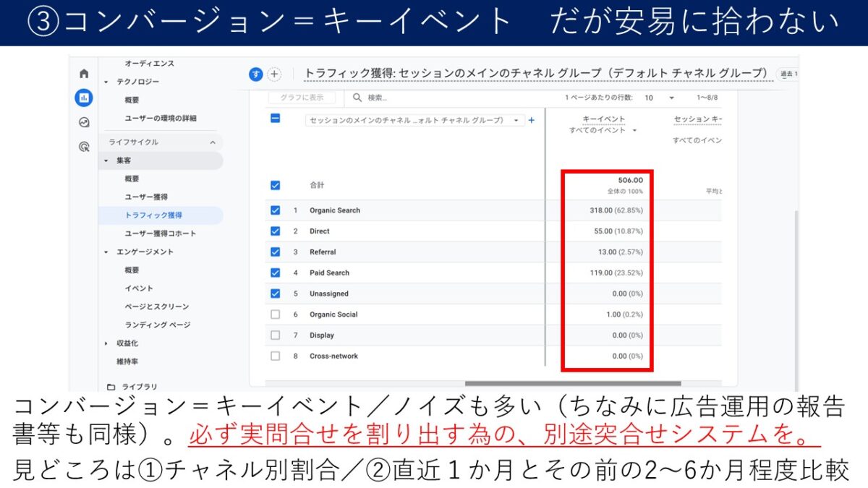Viewport: 868px width, 488px height.
Task: Click the blue plus to add dimension
Action: 532,120
